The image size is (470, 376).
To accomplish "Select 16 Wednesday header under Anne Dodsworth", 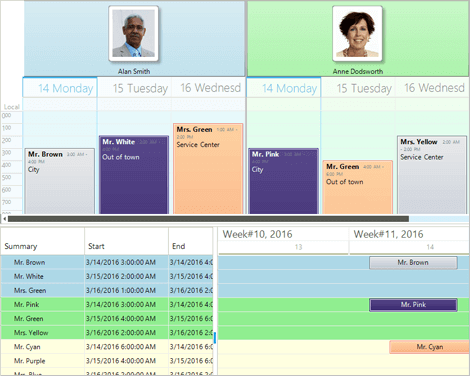I will click(x=433, y=88).
